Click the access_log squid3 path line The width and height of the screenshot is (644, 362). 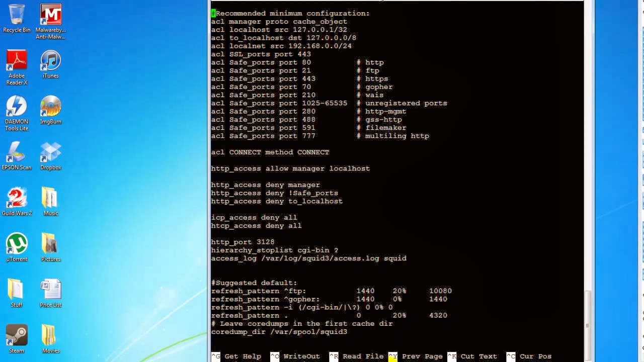pos(309,258)
